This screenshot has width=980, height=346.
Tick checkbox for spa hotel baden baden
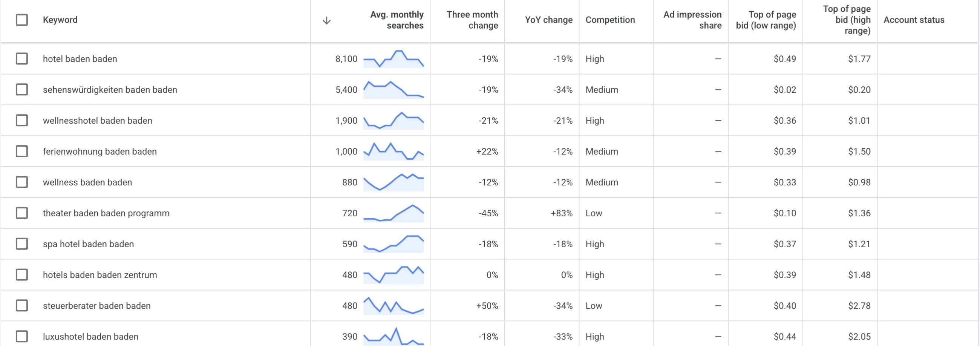(22, 244)
